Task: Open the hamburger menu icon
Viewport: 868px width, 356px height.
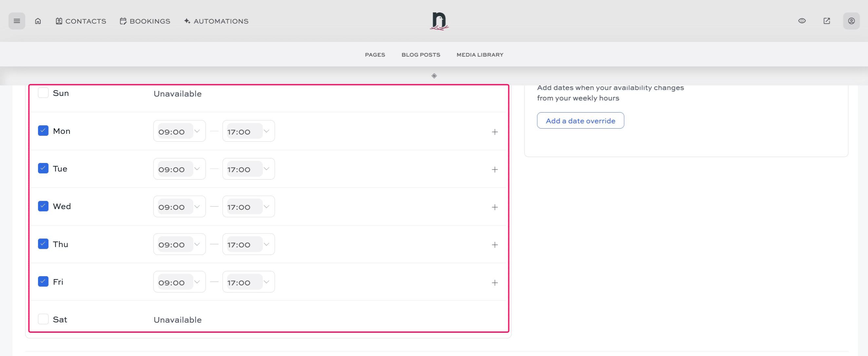Action: point(16,21)
